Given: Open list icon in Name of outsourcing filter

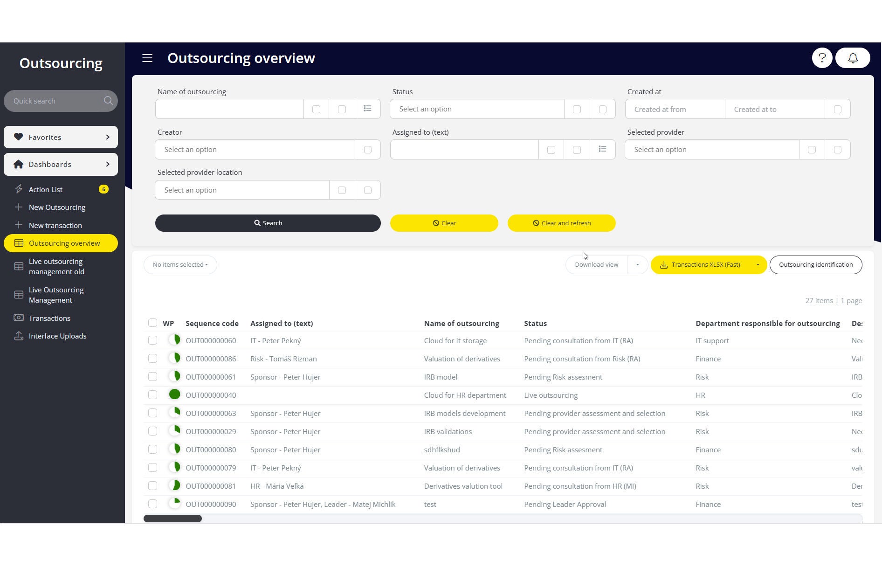Looking at the screenshot, I should [367, 109].
